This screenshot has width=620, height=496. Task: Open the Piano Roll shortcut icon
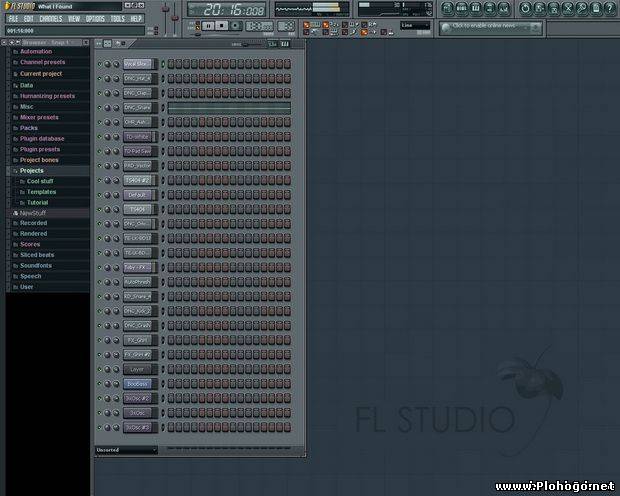coord(476,8)
